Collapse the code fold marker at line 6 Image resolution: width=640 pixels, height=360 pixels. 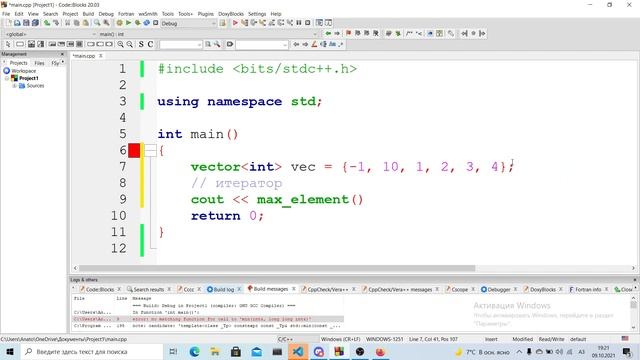point(150,151)
